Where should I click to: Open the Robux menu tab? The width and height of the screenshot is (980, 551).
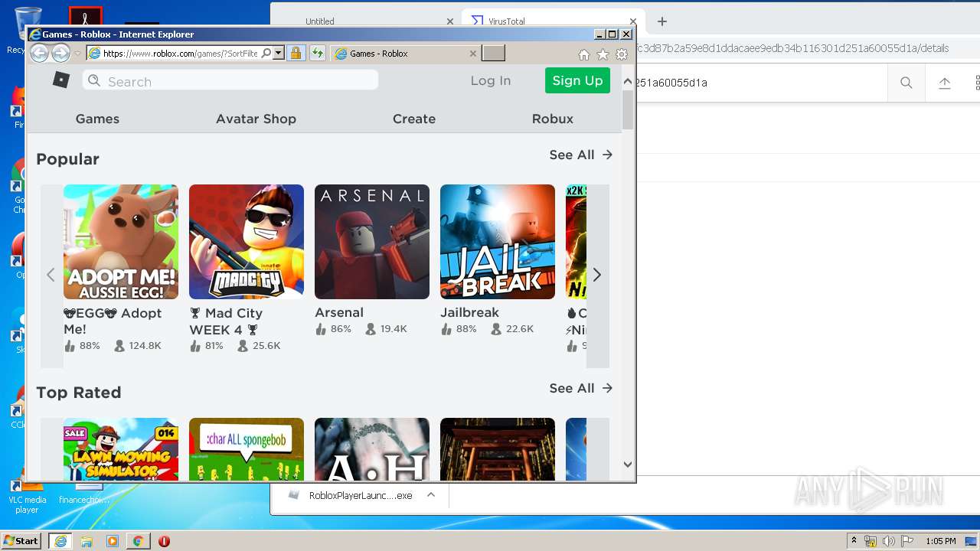click(x=553, y=119)
